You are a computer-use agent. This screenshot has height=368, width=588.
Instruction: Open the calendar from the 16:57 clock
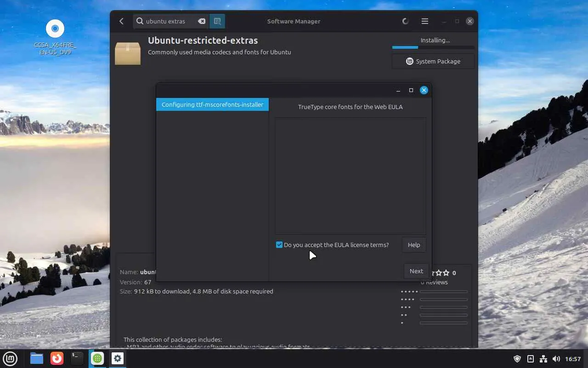pos(573,359)
